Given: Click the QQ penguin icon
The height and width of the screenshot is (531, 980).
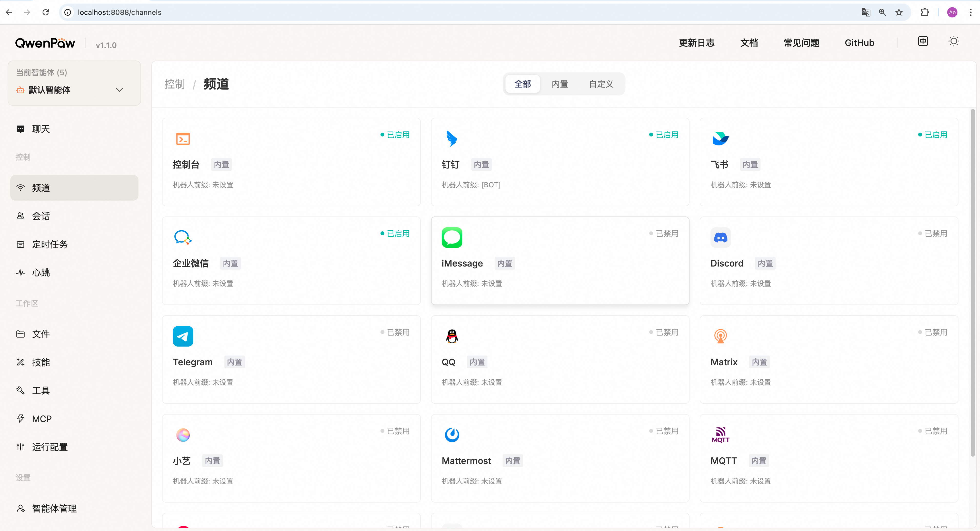Looking at the screenshot, I should (452, 336).
